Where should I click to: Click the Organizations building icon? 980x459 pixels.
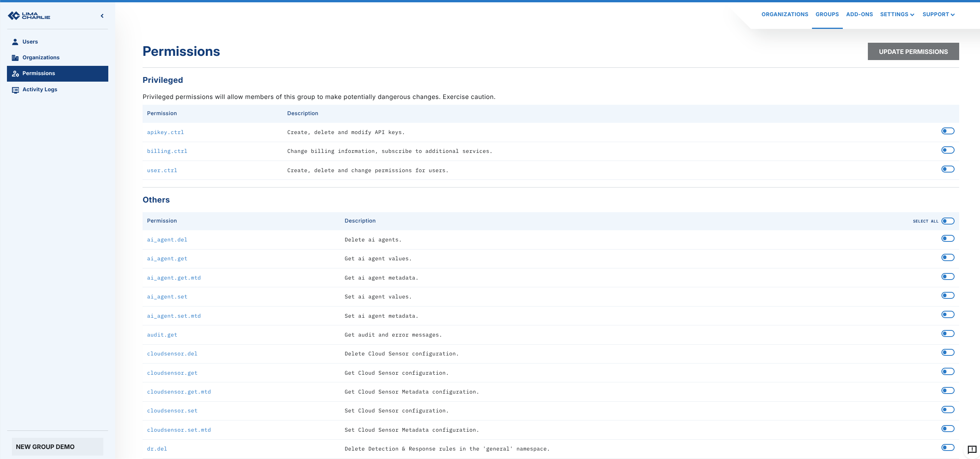coord(15,58)
